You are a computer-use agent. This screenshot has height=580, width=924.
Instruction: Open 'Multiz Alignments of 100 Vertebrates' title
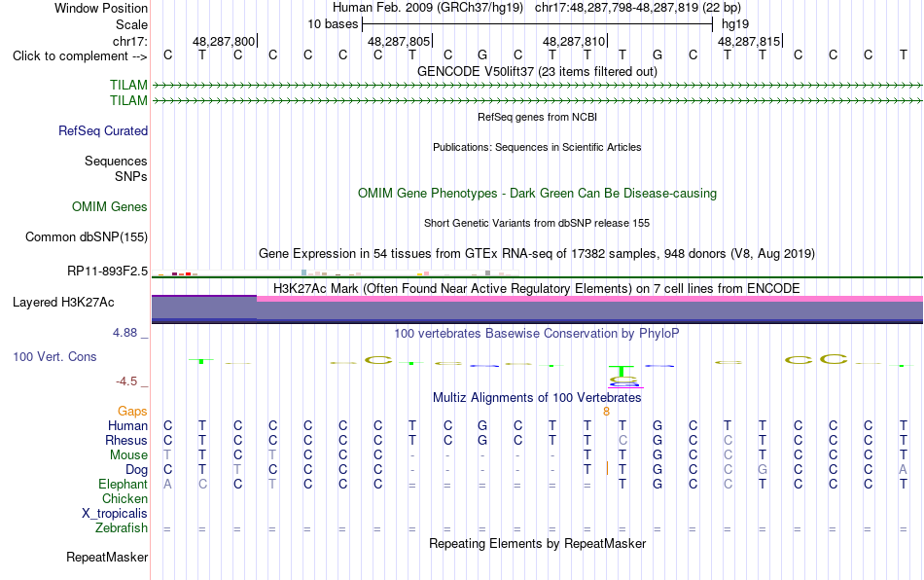[537, 398]
